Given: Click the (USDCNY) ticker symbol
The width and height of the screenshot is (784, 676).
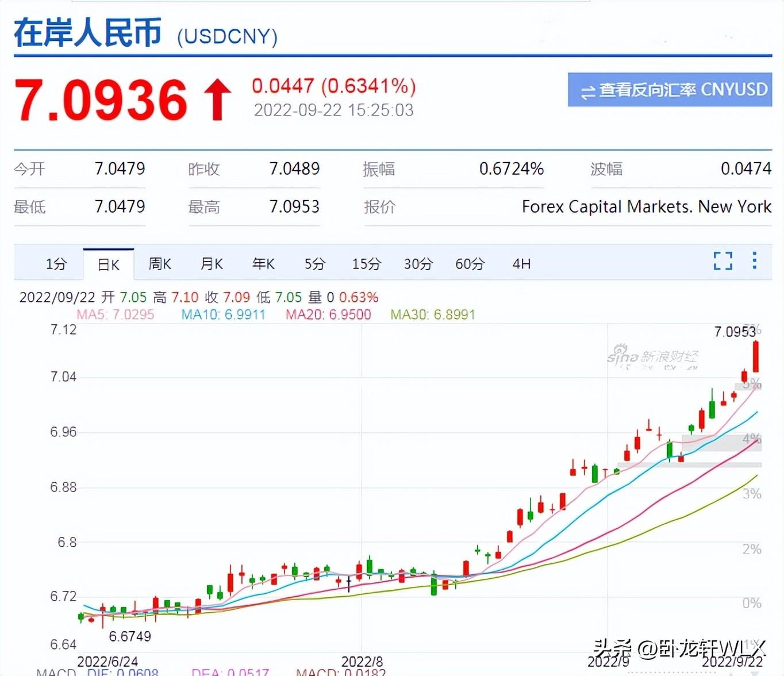Looking at the screenshot, I should [227, 37].
